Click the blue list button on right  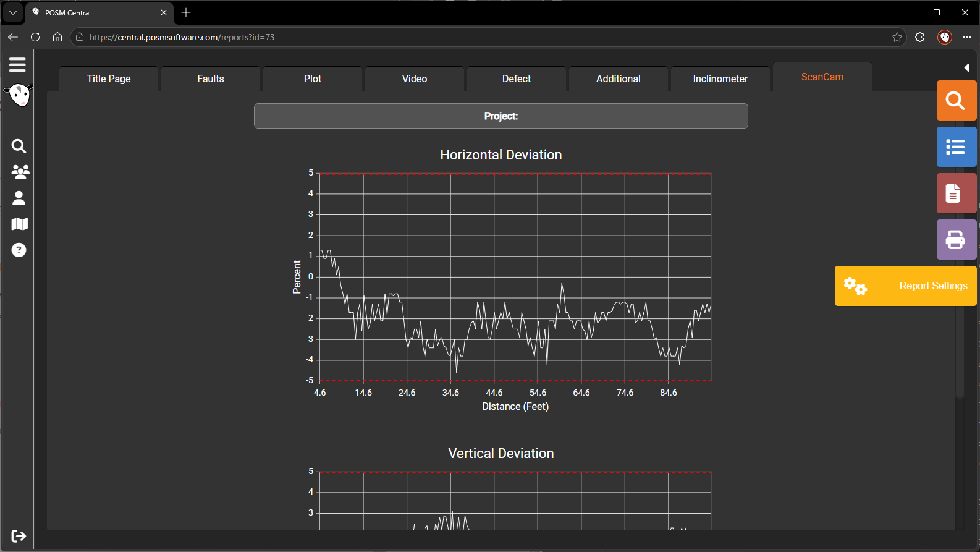[956, 146]
